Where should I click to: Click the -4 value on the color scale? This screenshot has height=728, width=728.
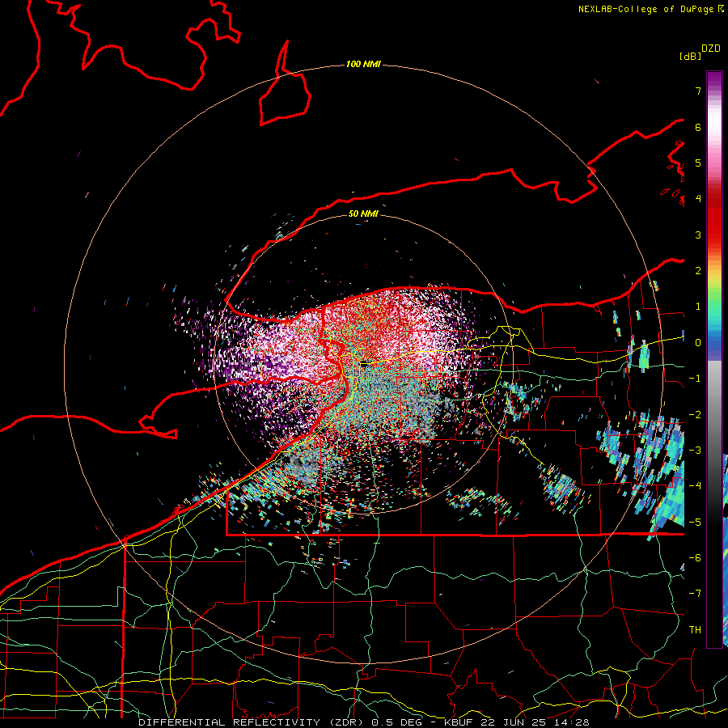[x=695, y=486]
